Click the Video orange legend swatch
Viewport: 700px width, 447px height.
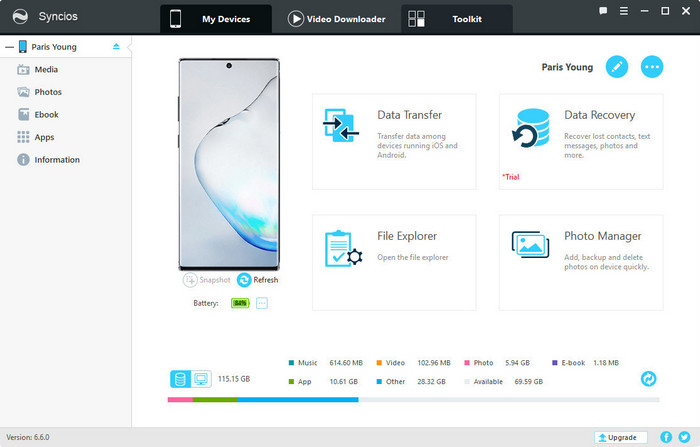coord(379,363)
